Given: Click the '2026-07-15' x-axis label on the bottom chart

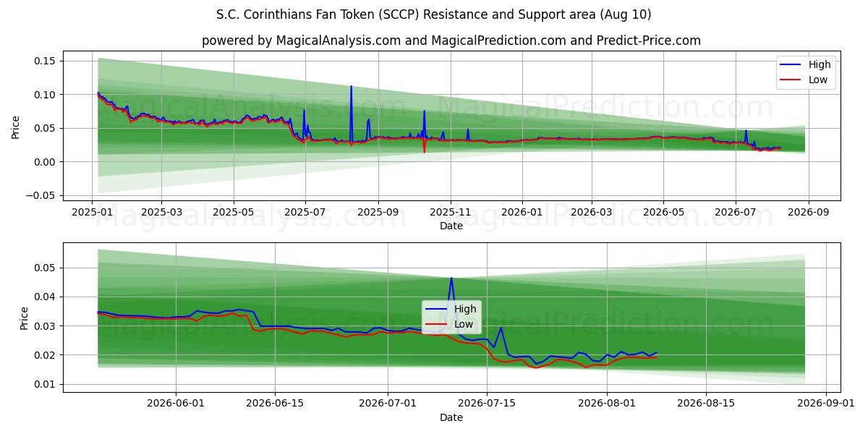Looking at the screenshot, I should 488,404.
